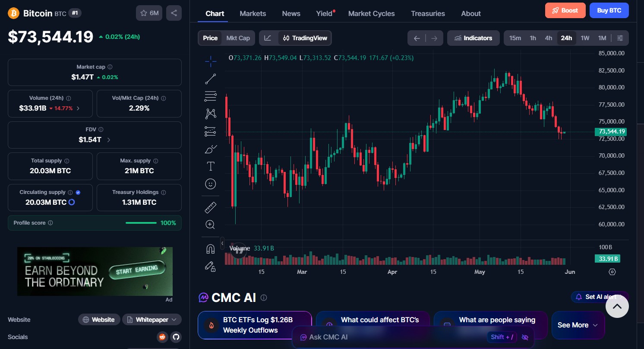Select the Price chart toggle

210,38
